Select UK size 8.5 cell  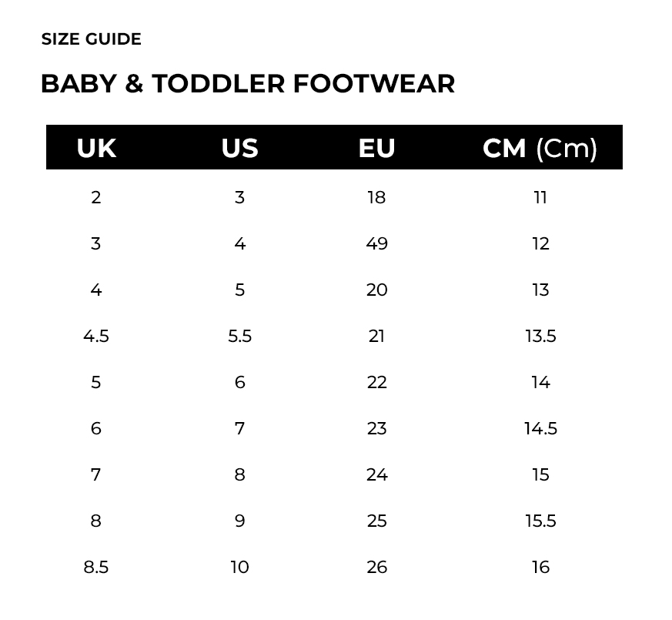point(96,568)
